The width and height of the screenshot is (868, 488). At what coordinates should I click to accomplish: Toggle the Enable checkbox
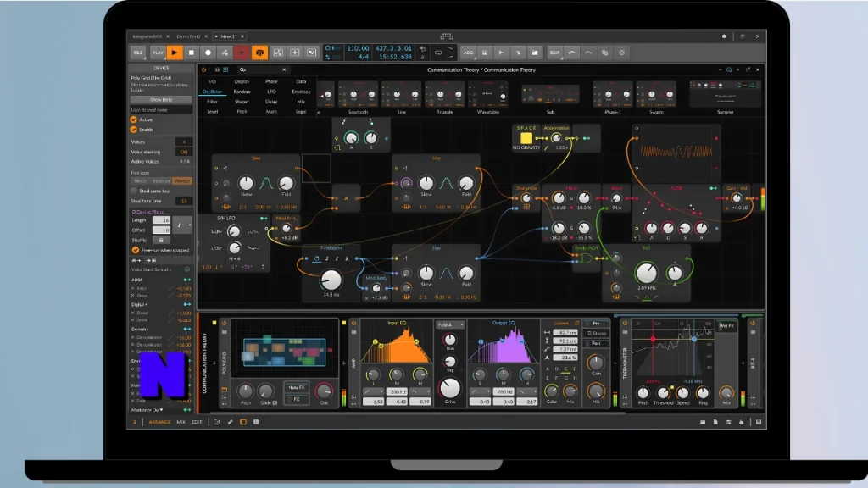[x=133, y=130]
